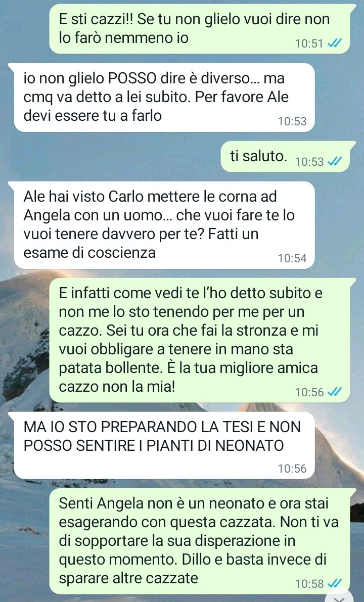Tap the 'E infatti come vedi' message bubble
The height and width of the screenshot is (602, 364).
tap(199, 340)
